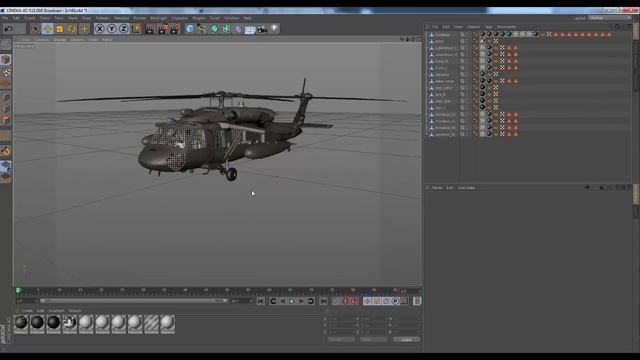This screenshot has height=360, width=640.
Task: Add a Cube primitive object
Action: click(x=190, y=29)
